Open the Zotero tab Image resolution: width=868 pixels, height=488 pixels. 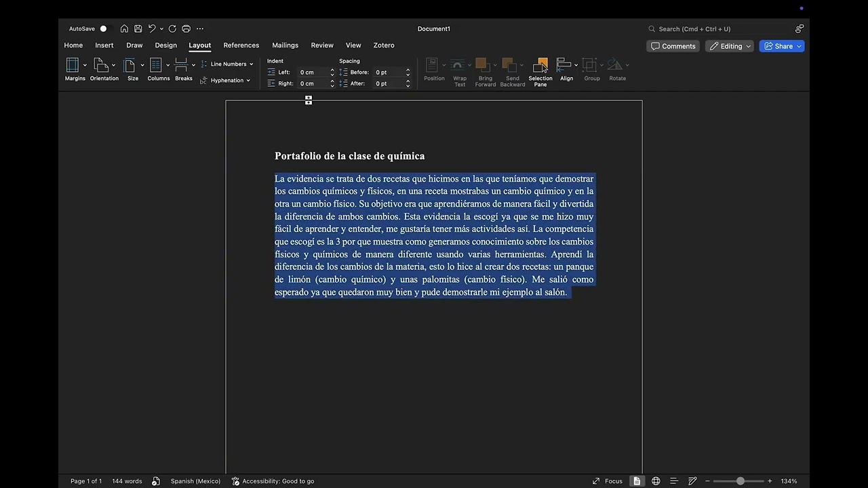[x=384, y=45]
